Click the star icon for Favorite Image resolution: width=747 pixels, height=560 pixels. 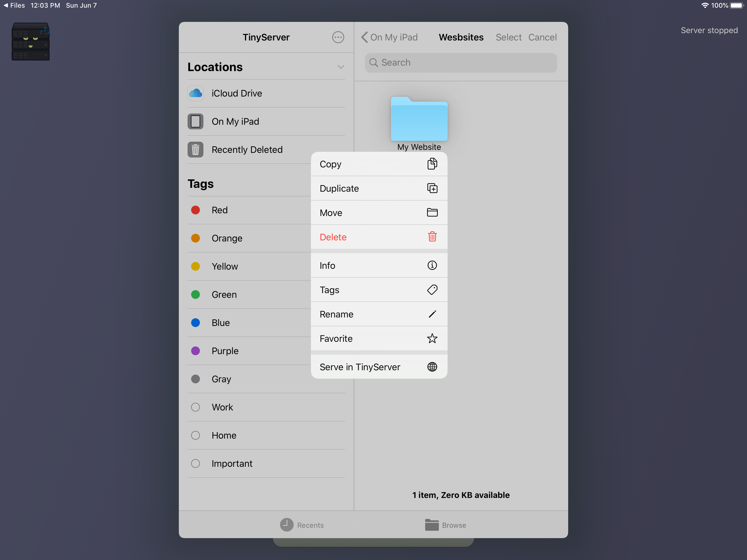432,339
